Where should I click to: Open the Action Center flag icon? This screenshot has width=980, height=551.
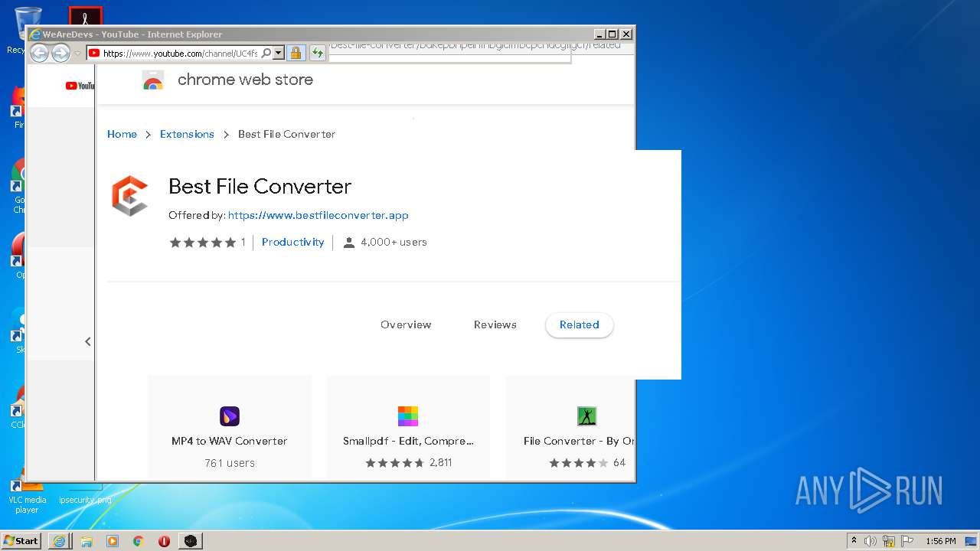(x=907, y=541)
